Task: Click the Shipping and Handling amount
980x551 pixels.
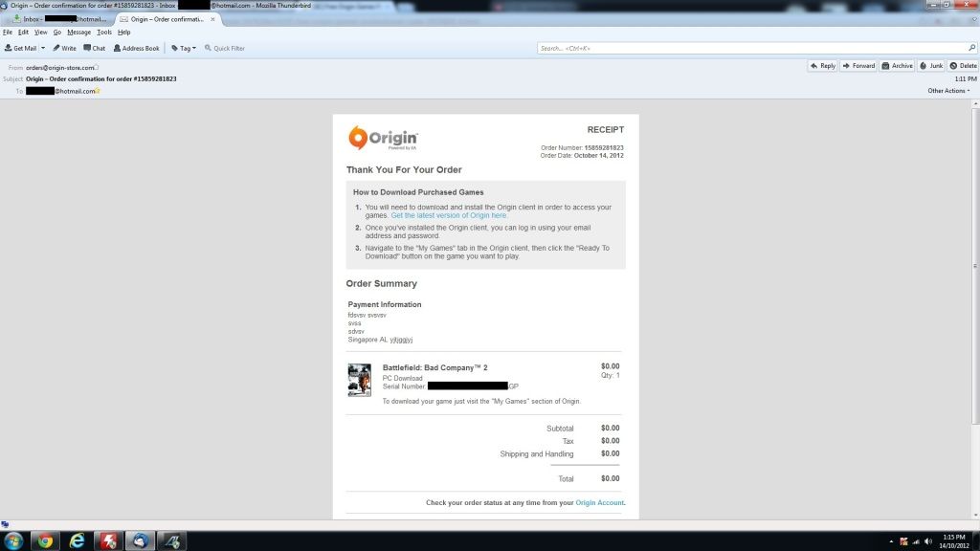Action: pyautogui.click(x=610, y=453)
